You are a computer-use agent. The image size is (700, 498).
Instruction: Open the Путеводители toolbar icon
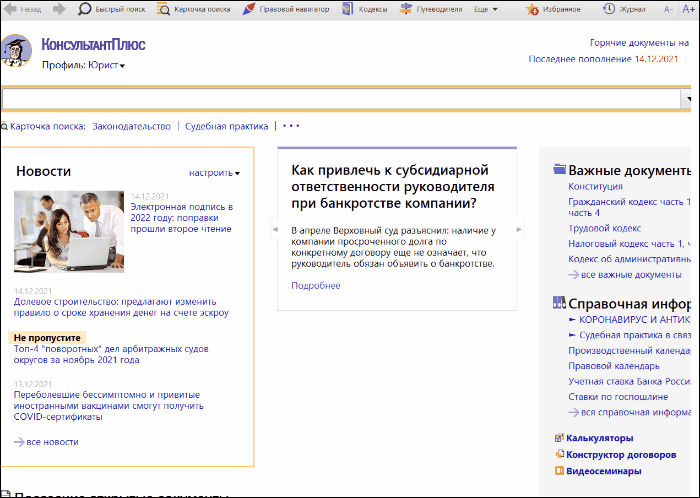point(405,9)
